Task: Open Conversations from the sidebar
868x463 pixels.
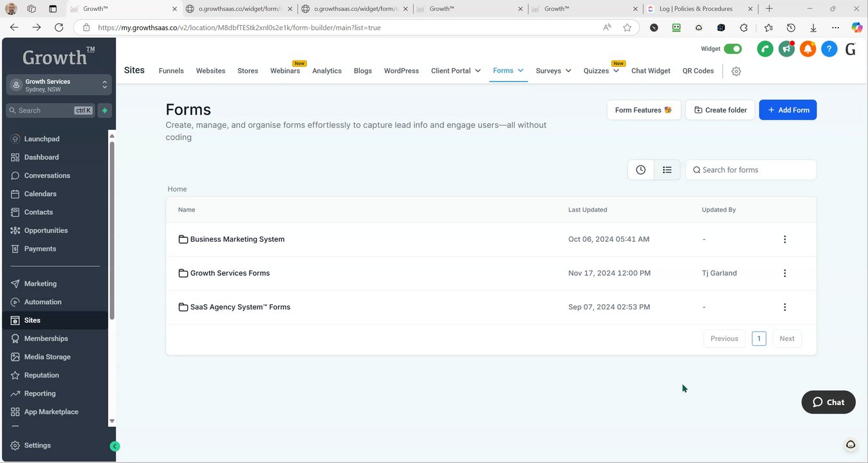Action: [x=47, y=176]
